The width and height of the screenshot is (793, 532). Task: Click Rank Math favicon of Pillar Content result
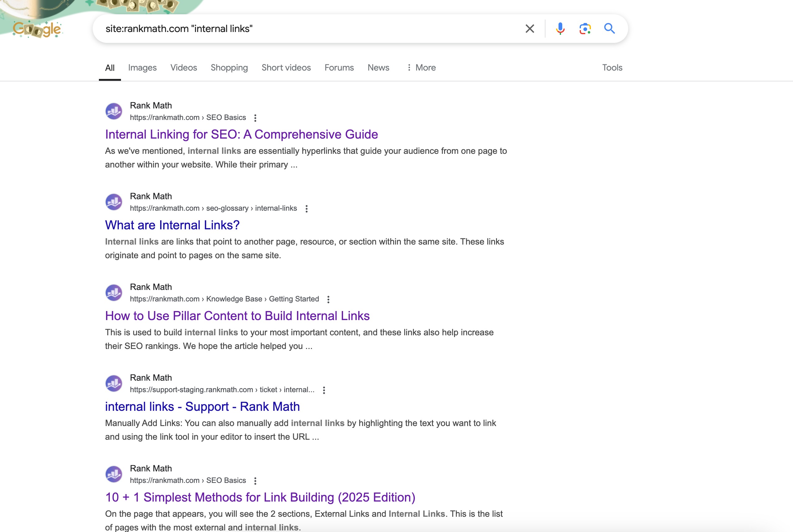click(x=114, y=293)
